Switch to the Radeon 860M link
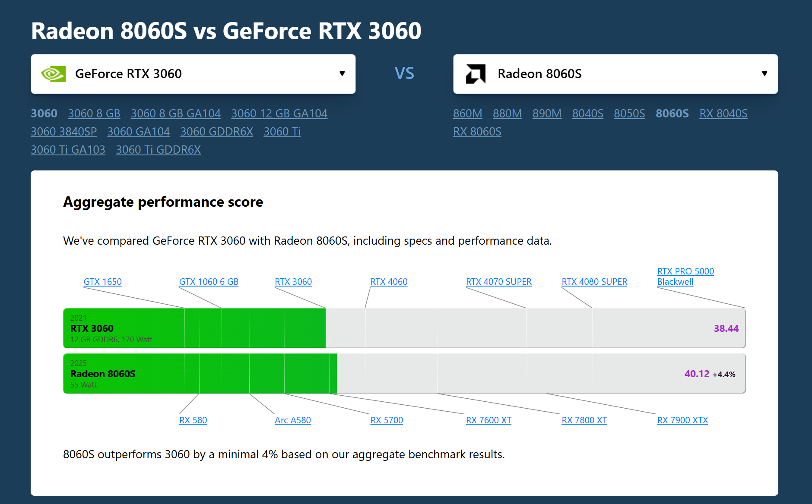Viewport: 812px width, 504px height. tap(468, 113)
